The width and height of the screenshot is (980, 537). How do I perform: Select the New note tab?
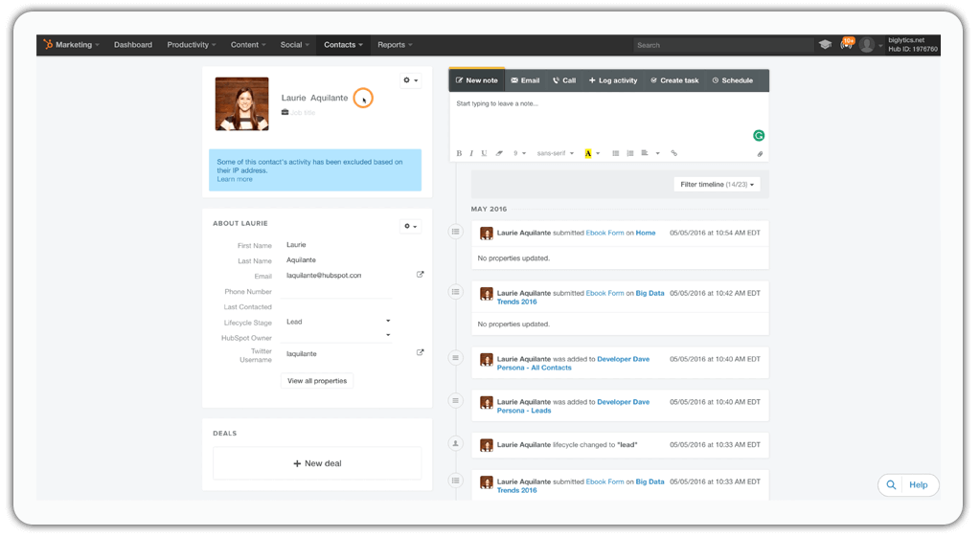pyautogui.click(x=477, y=79)
